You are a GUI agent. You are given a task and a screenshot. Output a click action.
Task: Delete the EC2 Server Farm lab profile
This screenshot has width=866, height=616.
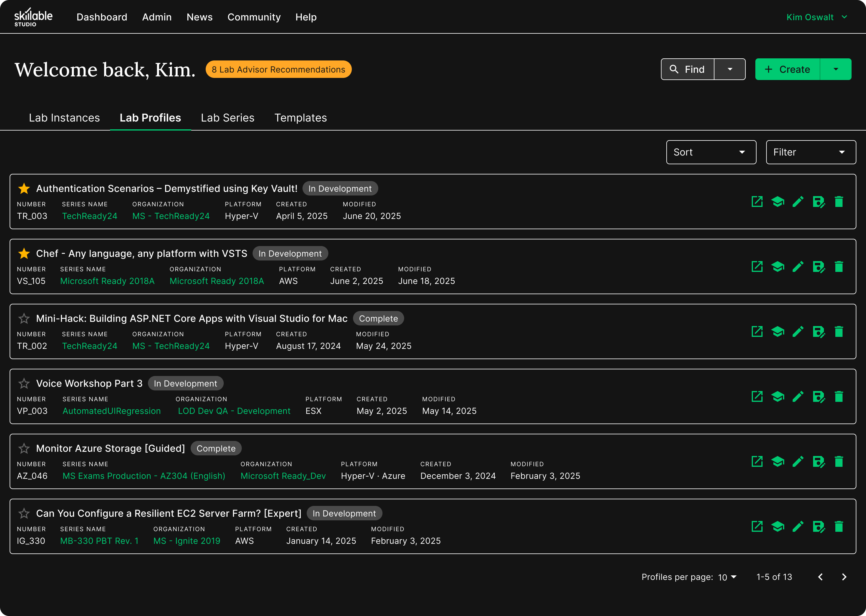coord(839,526)
